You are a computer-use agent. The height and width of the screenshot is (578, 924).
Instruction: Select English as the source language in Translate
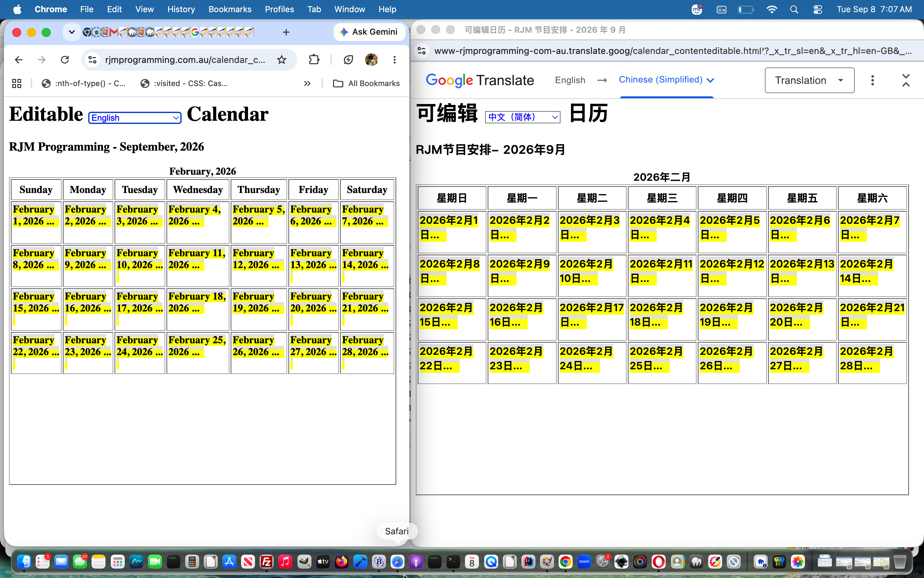point(570,80)
